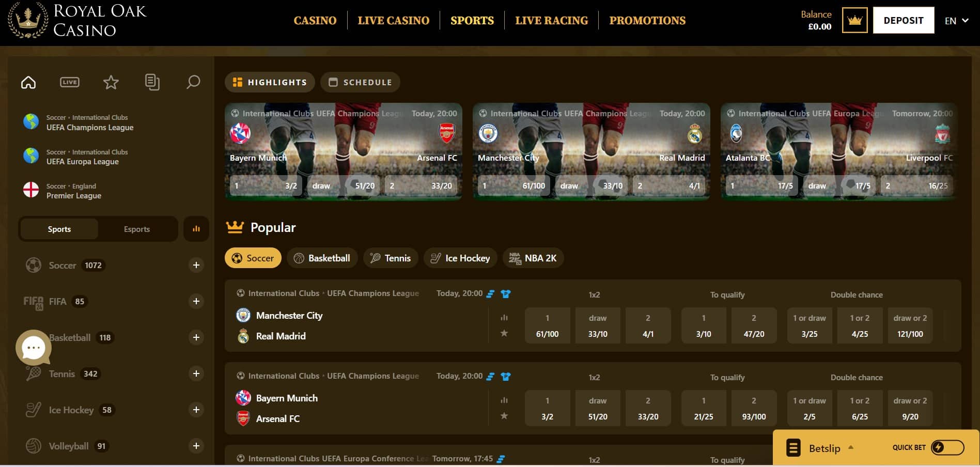Open PROMOTIONS menu item

point(647,21)
